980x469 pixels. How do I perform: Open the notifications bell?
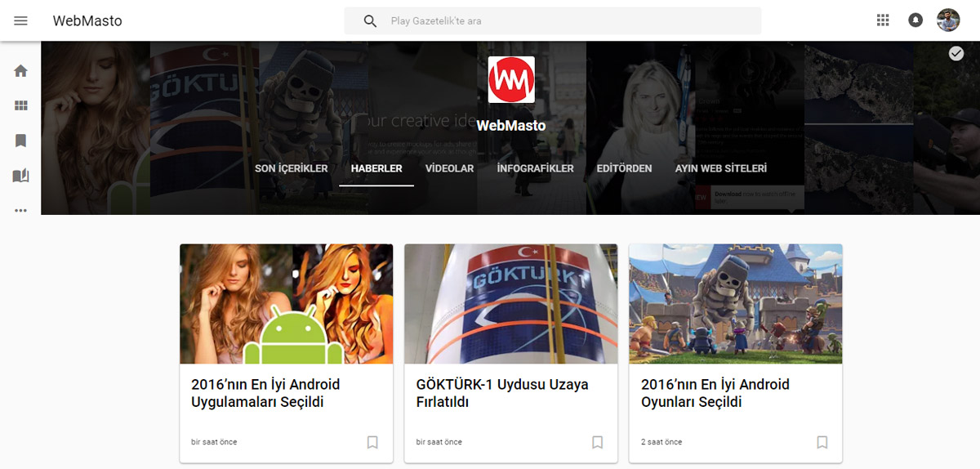point(915,20)
